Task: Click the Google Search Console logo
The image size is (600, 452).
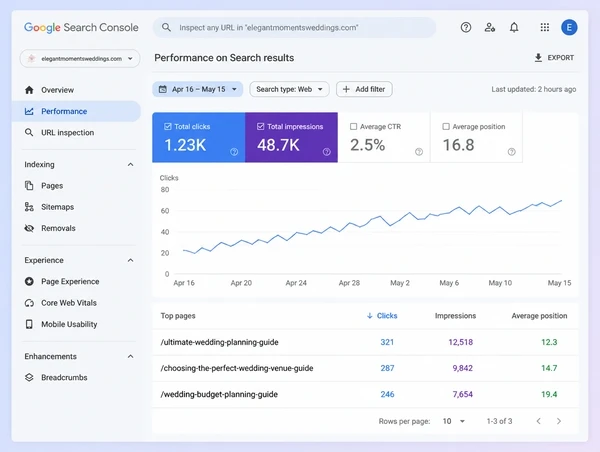Action: (x=81, y=28)
